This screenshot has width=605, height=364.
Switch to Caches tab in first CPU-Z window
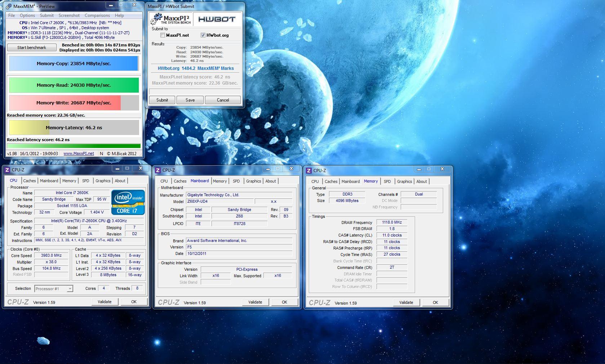tap(30, 181)
